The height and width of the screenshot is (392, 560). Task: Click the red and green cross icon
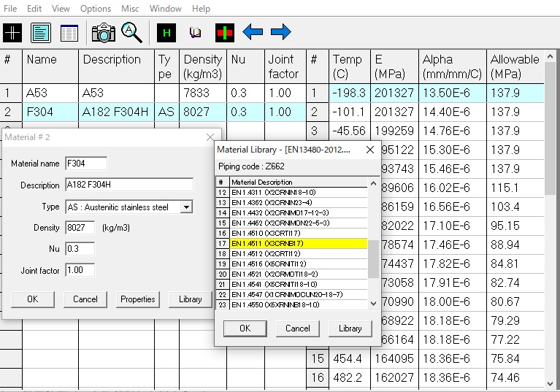point(225,33)
